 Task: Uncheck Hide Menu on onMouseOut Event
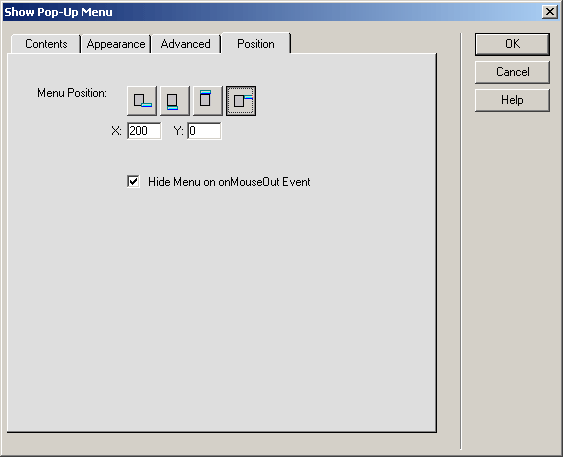[133, 181]
